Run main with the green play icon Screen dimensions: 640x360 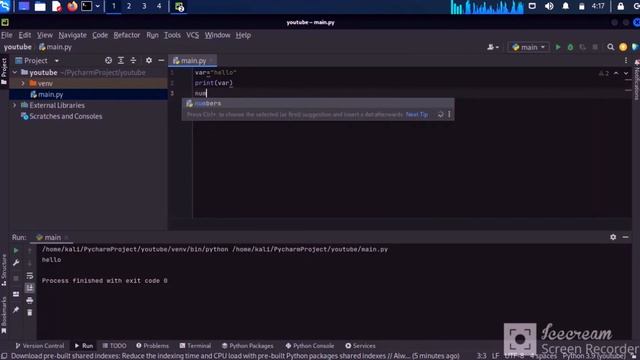(558, 47)
